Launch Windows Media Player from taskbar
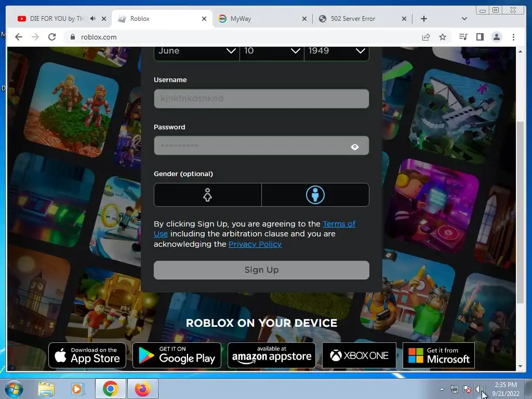The width and height of the screenshot is (532, 399). coord(78,389)
